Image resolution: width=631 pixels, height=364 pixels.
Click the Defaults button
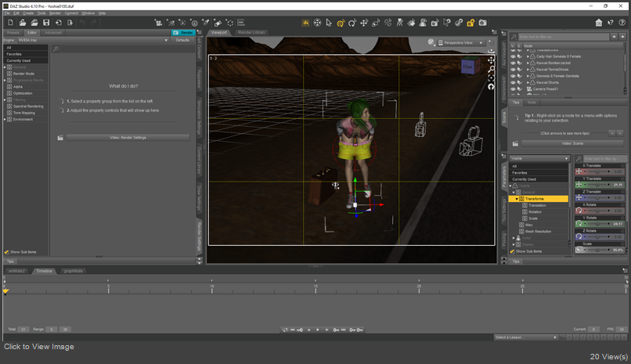click(182, 40)
